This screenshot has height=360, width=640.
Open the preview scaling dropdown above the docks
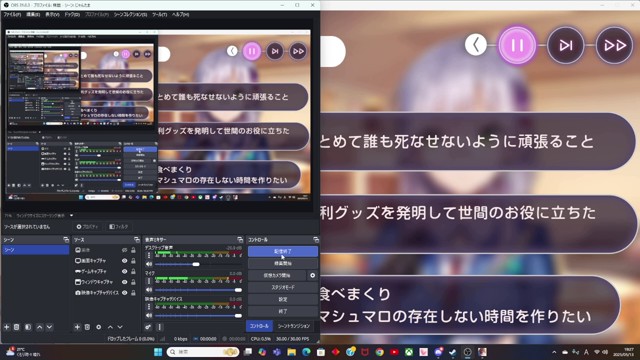tap(44, 215)
